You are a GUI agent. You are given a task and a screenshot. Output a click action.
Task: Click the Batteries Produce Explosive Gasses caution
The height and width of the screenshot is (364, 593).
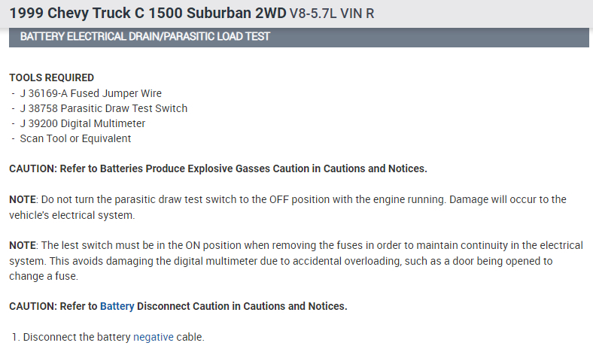(x=217, y=168)
